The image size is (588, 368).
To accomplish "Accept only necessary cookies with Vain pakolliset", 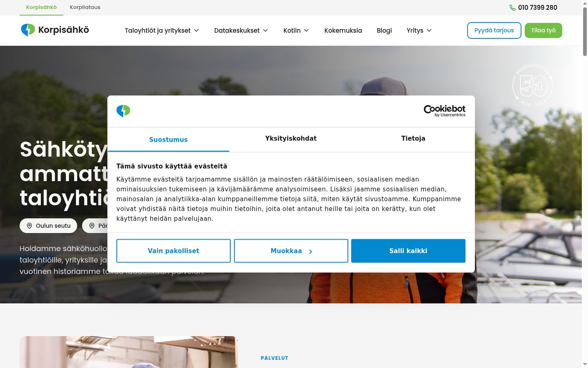I will 174,251.
